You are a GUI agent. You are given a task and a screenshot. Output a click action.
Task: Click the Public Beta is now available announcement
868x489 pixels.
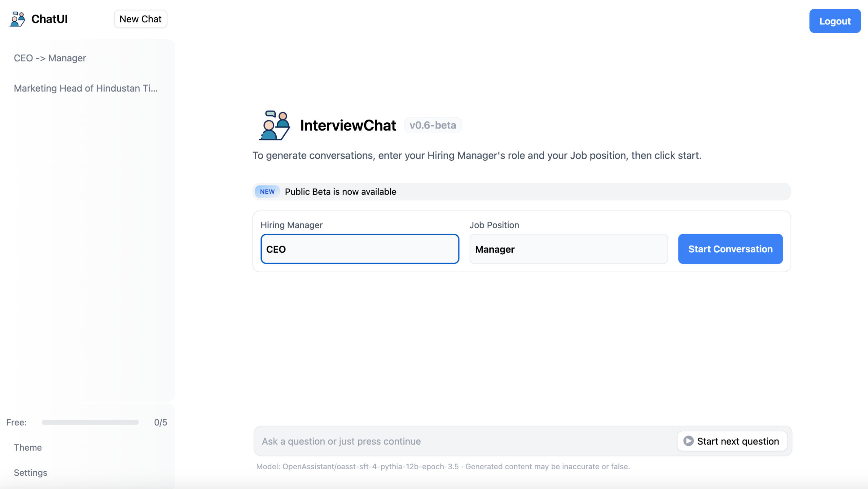(x=340, y=192)
